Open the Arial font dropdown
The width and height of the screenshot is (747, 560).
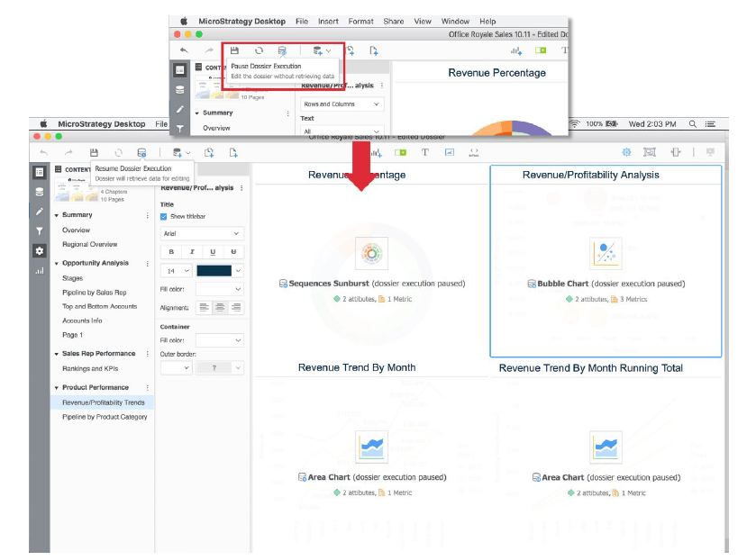[202, 233]
